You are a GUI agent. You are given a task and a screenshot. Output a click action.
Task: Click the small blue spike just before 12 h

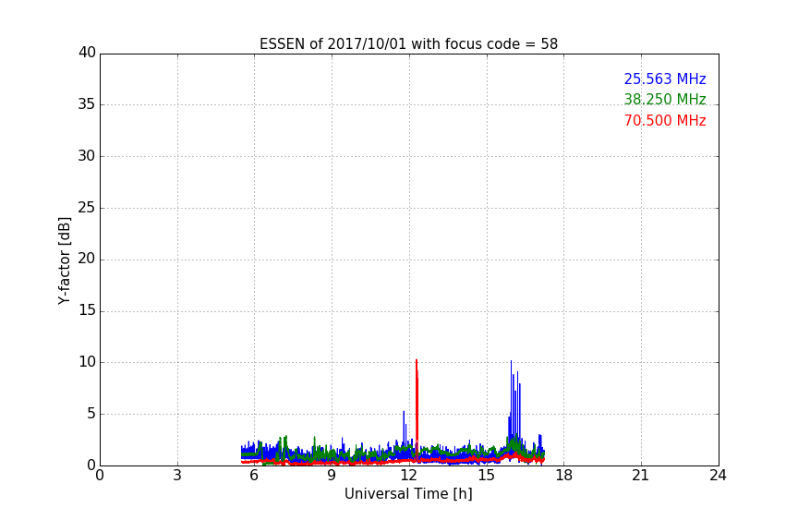tap(404, 412)
